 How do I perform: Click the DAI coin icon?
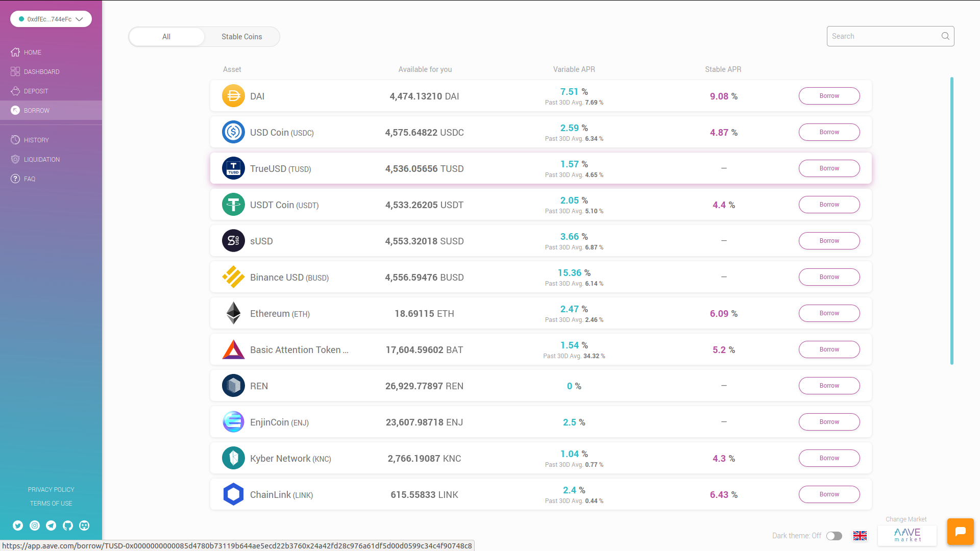233,96
